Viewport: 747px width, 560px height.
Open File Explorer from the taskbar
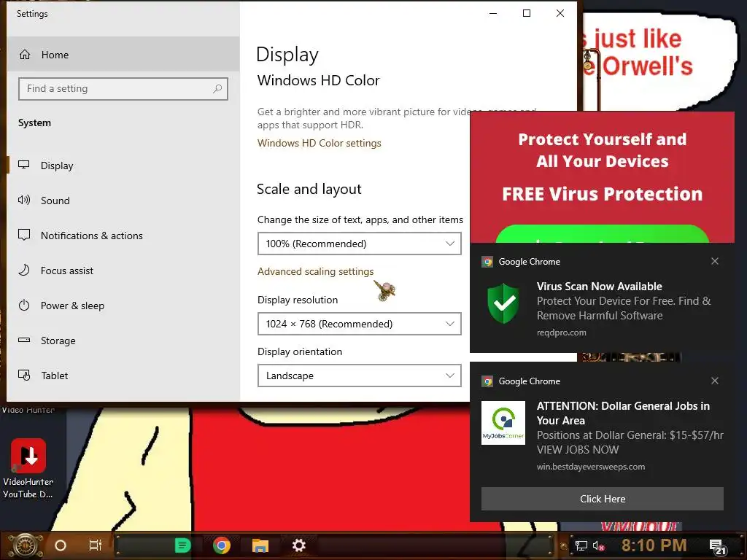260,545
